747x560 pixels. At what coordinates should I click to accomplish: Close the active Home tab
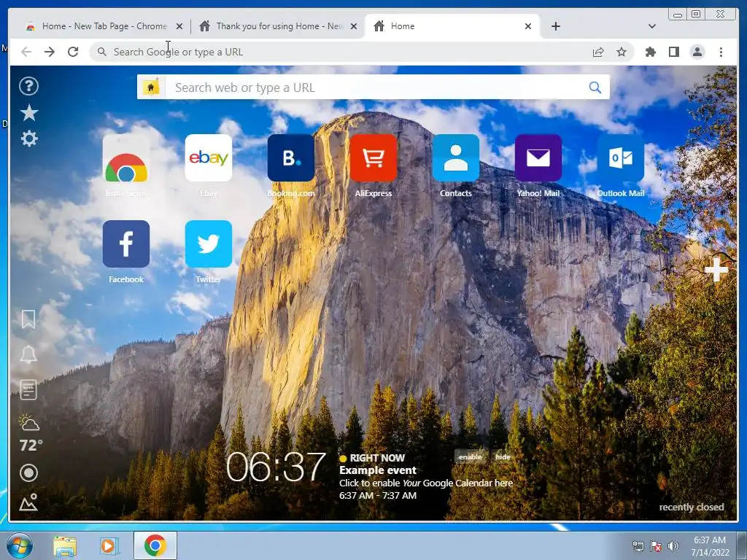tap(528, 27)
